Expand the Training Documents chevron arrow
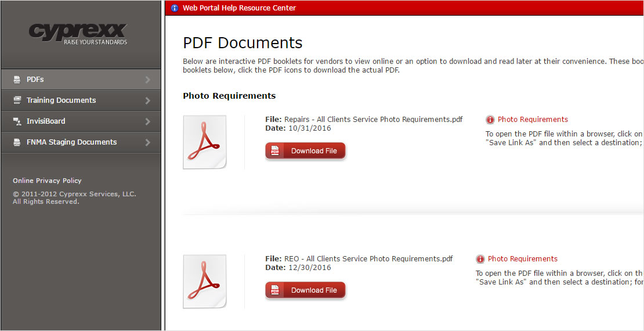644x331 pixels. pyautogui.click(x=148, y=100)
